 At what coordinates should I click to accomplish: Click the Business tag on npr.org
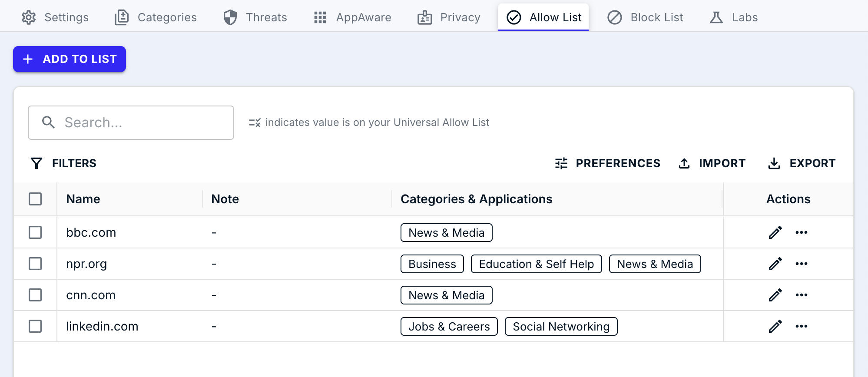coord(432,264)
